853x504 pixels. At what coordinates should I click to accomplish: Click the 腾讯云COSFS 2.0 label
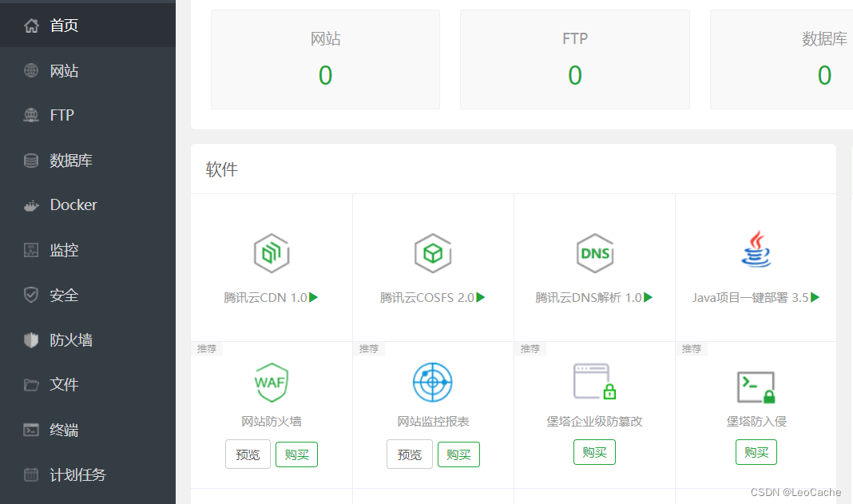click(427, 298)
